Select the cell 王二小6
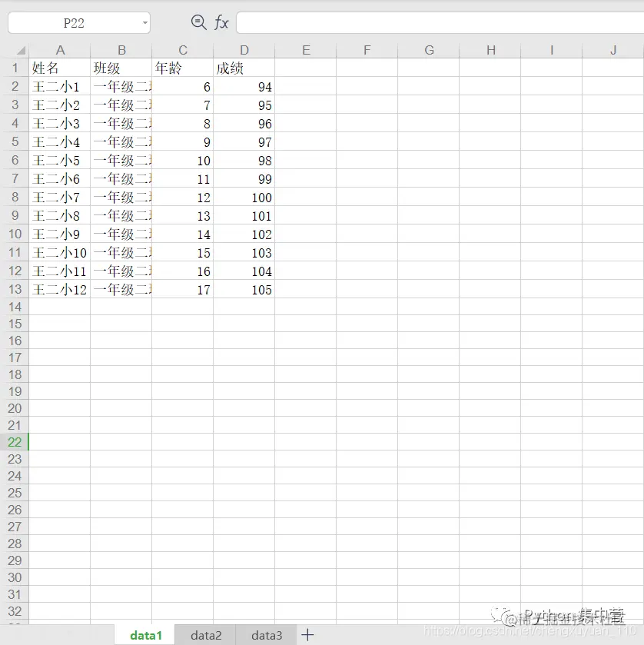 click(x=60, y=179)
